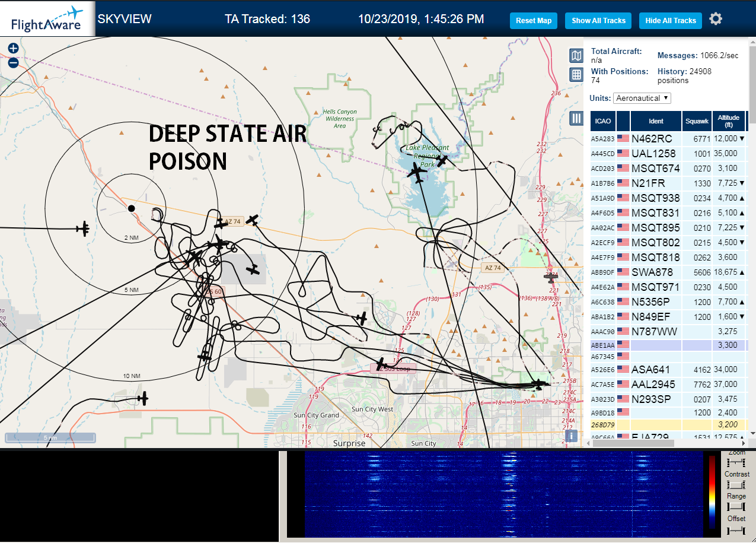
Task: Click the Sun City West map label
Action: [x=372, y=409]
